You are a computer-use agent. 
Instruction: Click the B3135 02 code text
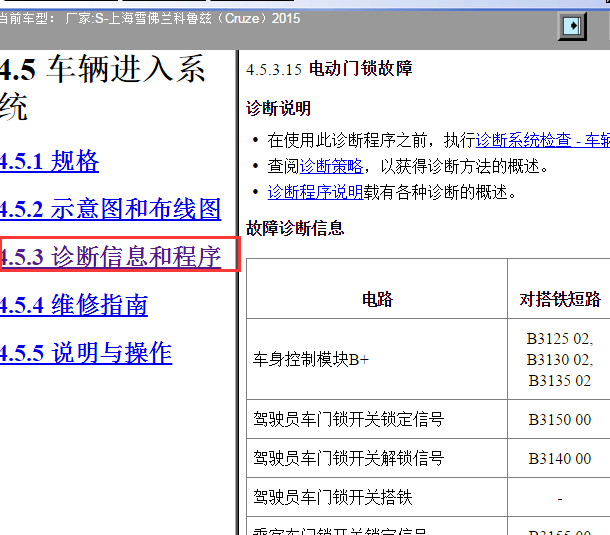point(559,381)
